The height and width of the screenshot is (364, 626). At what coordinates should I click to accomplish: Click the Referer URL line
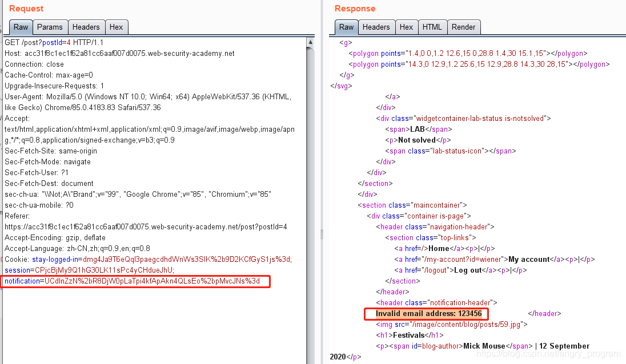point(146,227)
